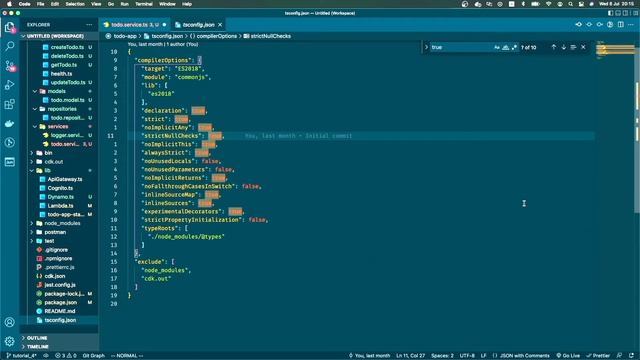This screenshot has height=360, width=640.
Task: Toggle Match Whole Word in the find widget
Action: coord(506,47)
